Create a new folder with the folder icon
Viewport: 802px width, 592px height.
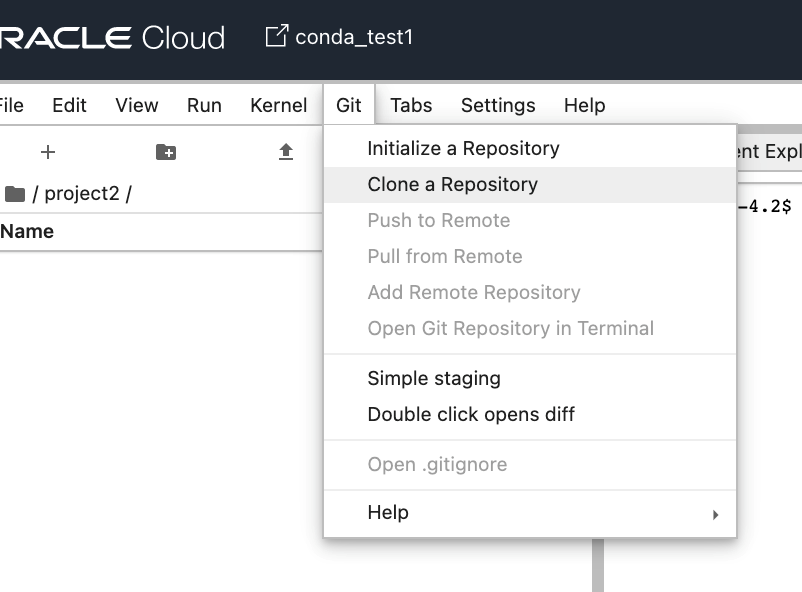click(166, 152)
